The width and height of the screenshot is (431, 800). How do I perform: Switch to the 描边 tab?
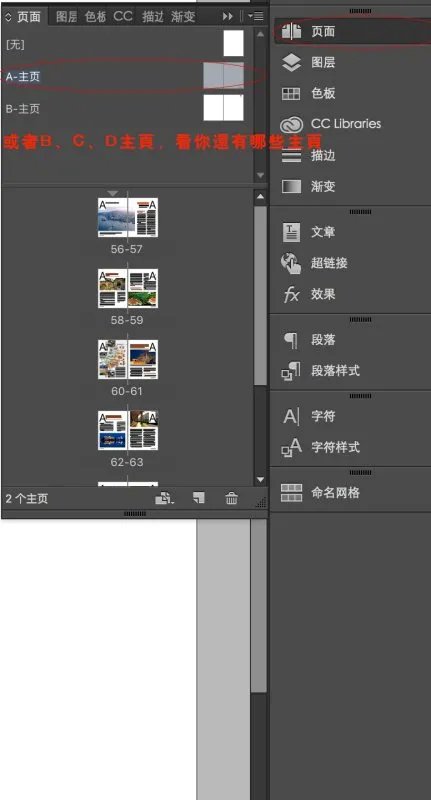pyautogui.click(x=153, y=16)
